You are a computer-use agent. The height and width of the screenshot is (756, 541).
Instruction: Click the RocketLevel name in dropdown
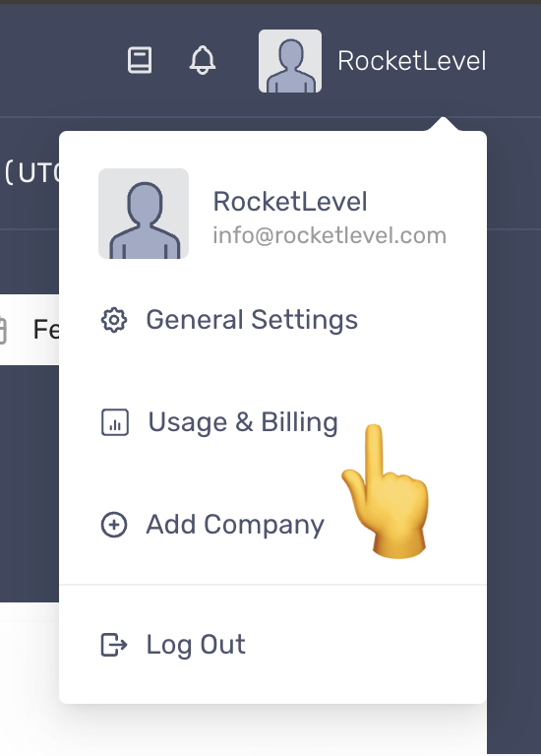click(x=290, y=201)
